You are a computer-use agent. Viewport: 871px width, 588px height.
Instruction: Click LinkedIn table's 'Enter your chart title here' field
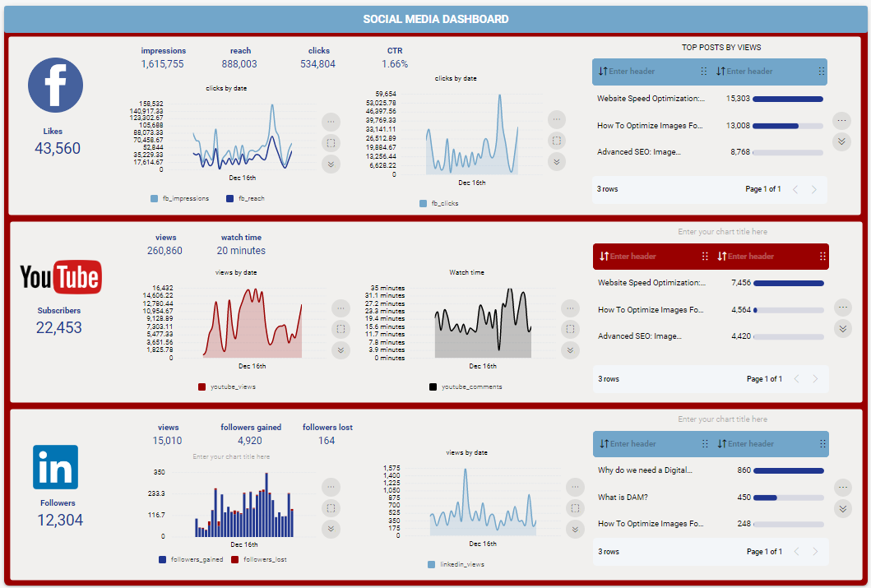coord(722,419)
